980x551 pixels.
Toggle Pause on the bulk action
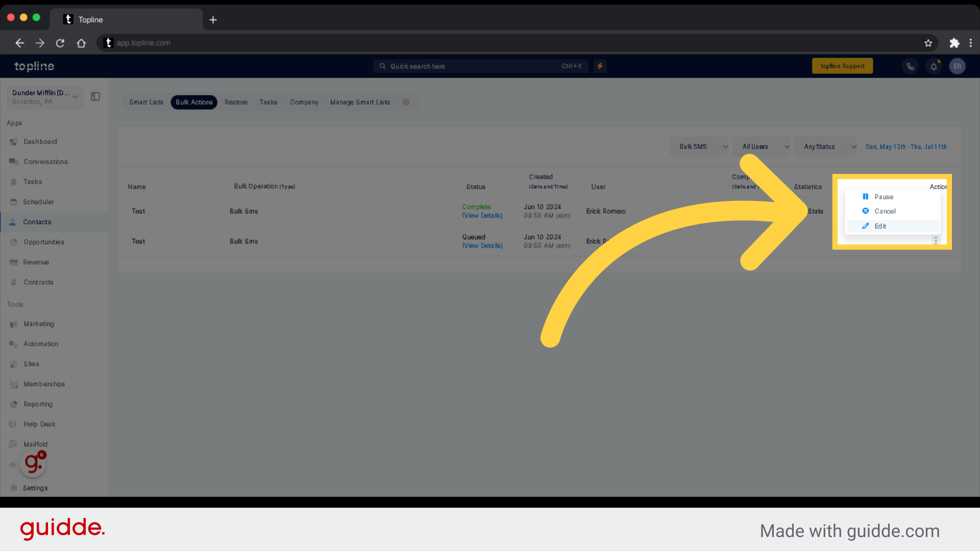click(x=883, y=196)
